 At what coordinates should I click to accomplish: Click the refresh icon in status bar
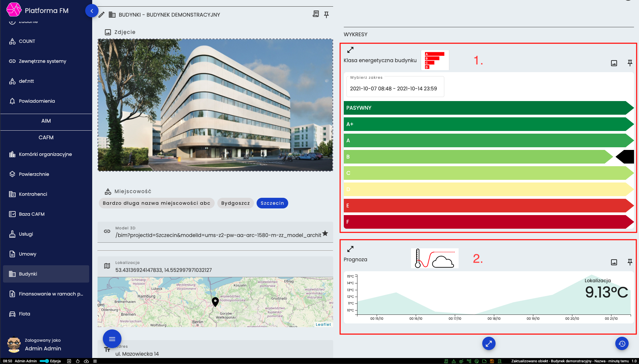coord(78,361)
